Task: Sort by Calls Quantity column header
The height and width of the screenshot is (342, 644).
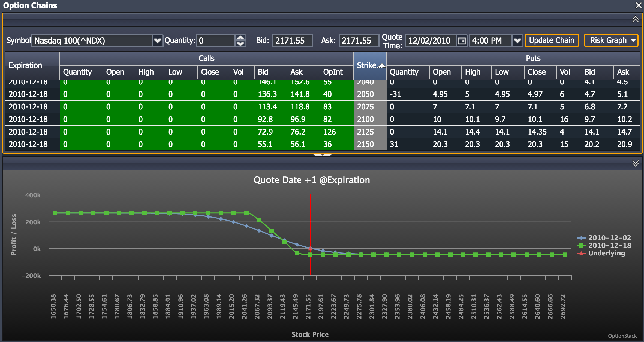Action: coord(81,72)
